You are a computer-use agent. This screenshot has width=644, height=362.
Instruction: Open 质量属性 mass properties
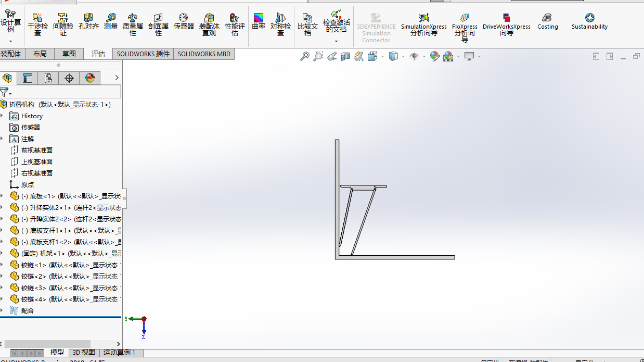(133, 24)
